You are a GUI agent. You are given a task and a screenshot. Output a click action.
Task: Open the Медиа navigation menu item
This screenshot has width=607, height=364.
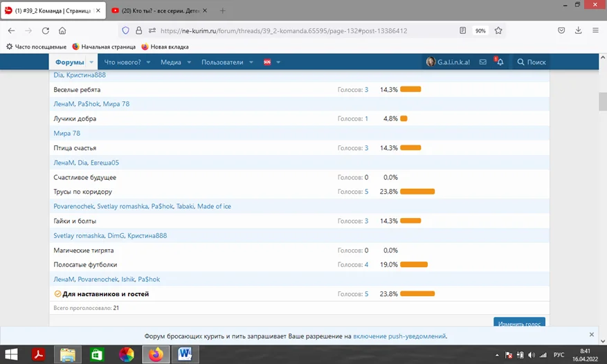coord(171,62)
